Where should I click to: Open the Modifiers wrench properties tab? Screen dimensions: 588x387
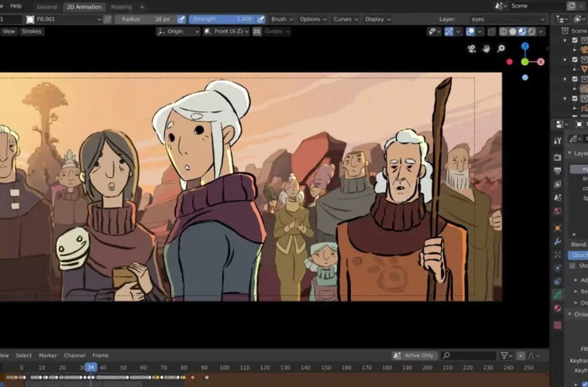click(558, 241)
